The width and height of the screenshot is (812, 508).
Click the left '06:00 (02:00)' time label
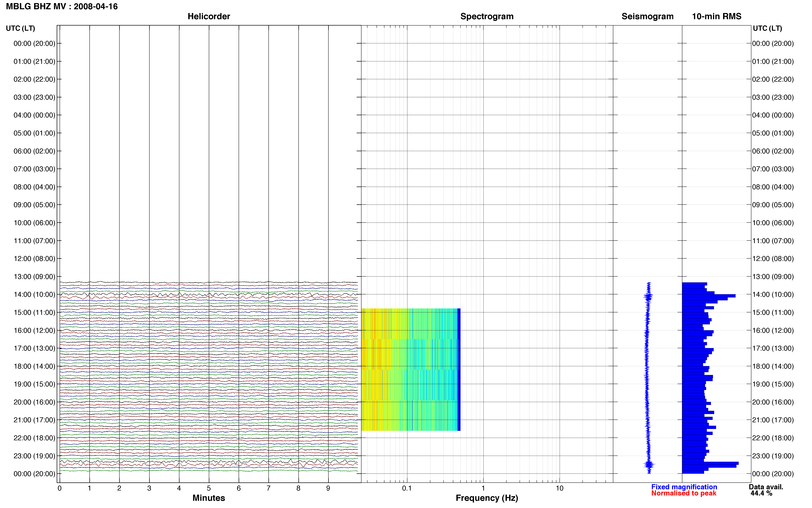pos(34,151)
